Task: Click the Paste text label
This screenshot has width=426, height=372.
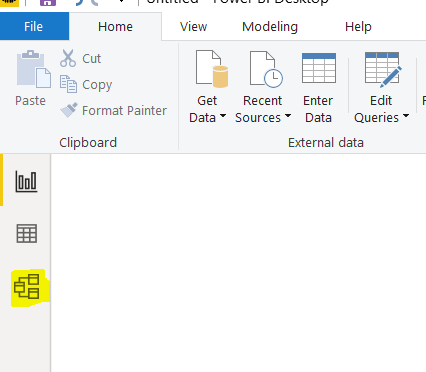Action: click(x=30, y=101)
